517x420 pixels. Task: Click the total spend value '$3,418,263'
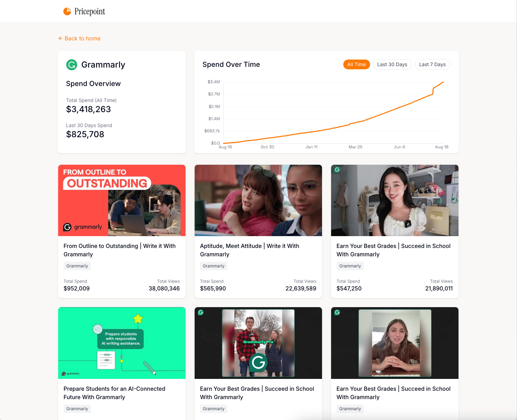[88, 109]
